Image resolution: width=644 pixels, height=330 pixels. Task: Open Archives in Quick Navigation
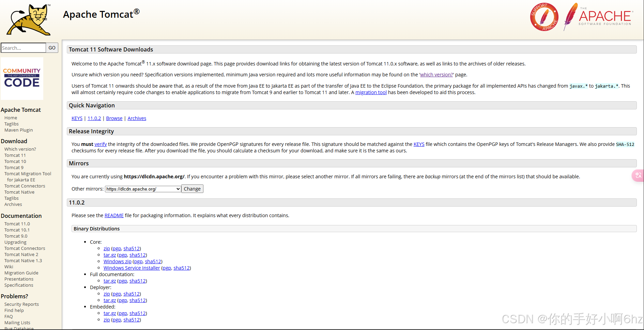click(137, 118)
